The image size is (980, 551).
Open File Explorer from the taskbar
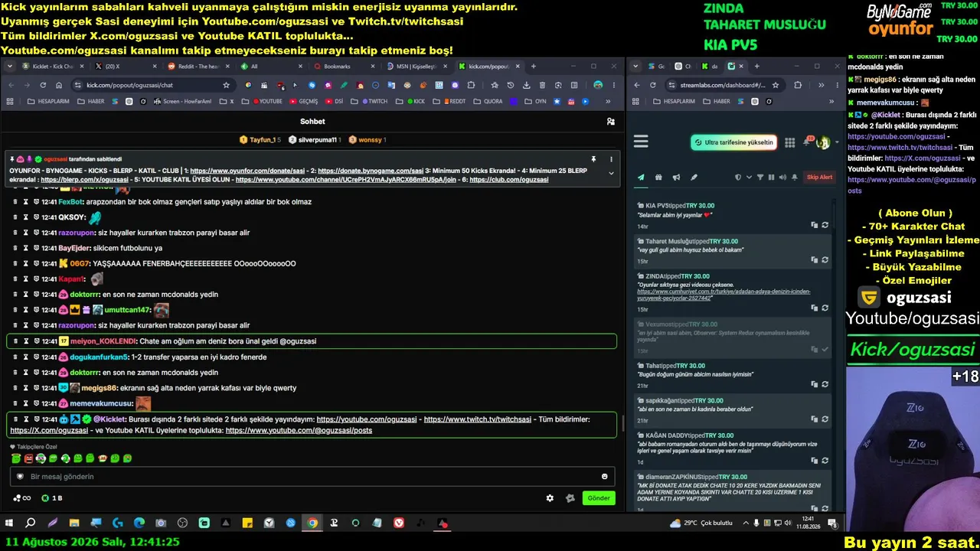74,523
